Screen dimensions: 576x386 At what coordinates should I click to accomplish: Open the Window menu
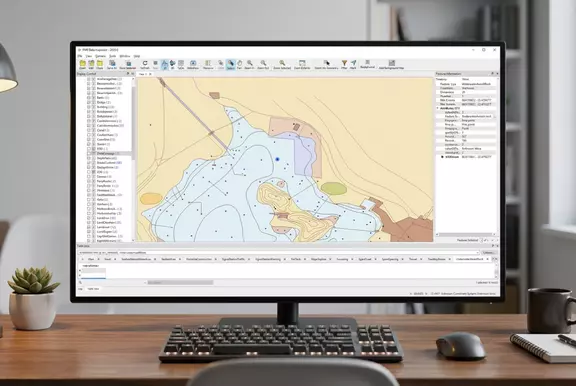point(125,56)
